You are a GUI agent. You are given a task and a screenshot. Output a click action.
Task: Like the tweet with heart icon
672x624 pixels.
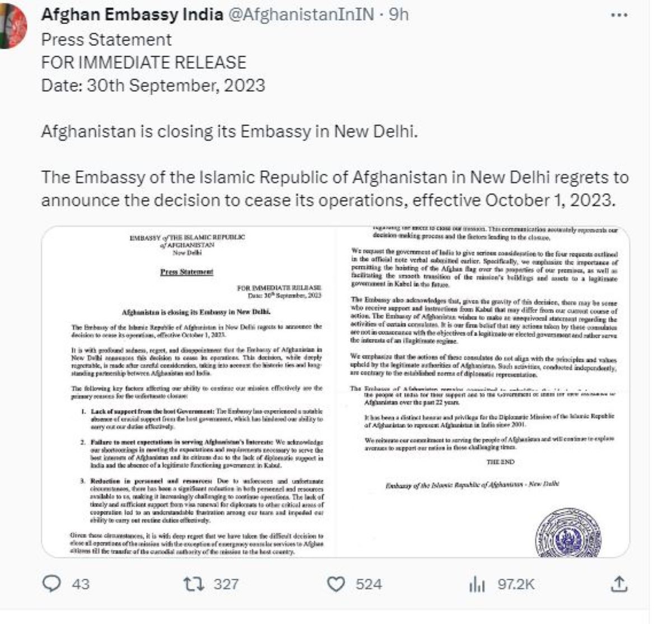335,584
